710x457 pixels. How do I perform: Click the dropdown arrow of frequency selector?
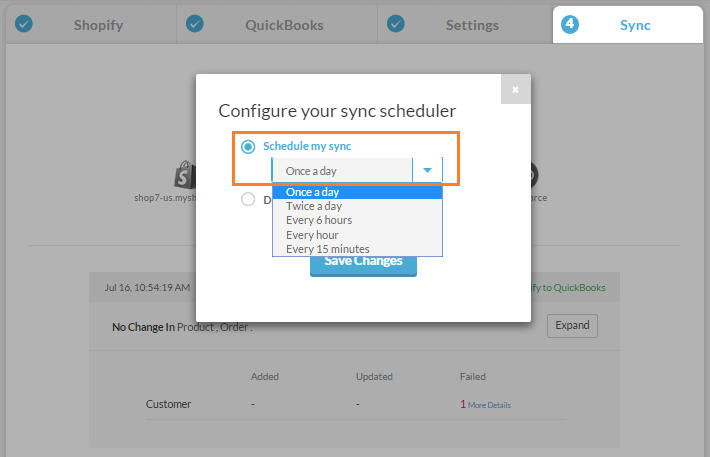[x=427, y=170]
